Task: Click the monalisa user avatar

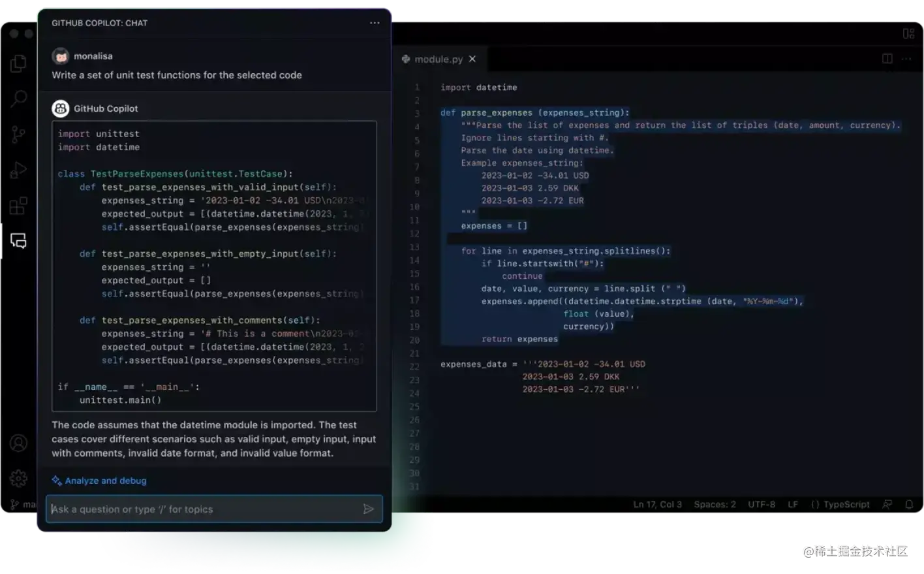Action: pos(61,56)
